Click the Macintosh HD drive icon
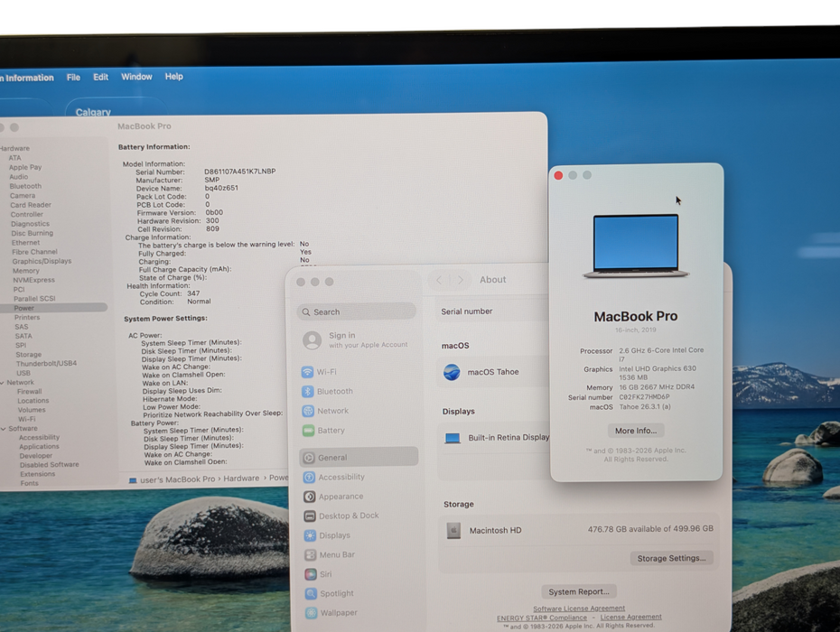Screen dimensions: 840x632 [x=453, y=531]
